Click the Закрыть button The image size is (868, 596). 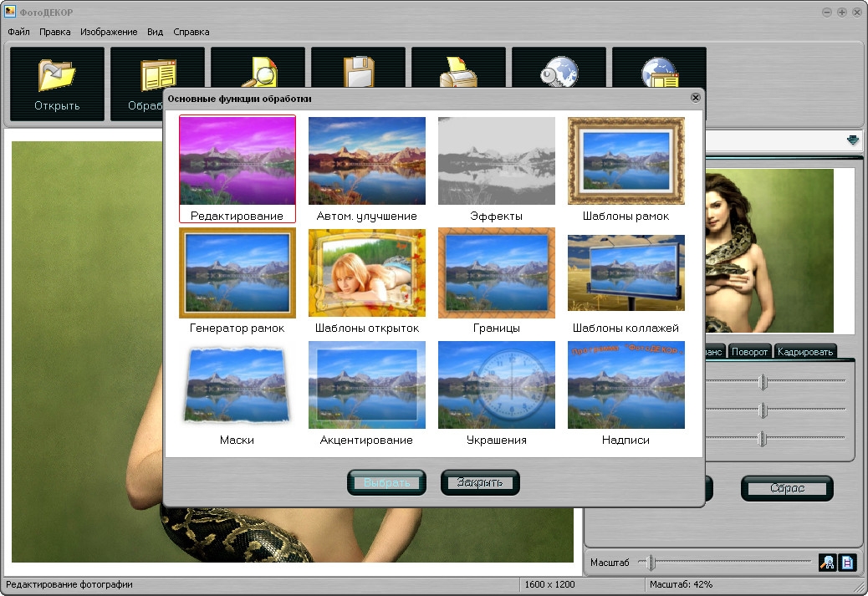[480, 482]
